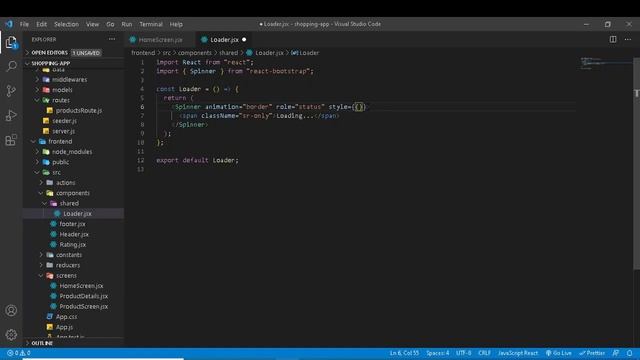
Task: Switch to the HomeScreen.jsx editor tab
Action: (x=160, y=40)
